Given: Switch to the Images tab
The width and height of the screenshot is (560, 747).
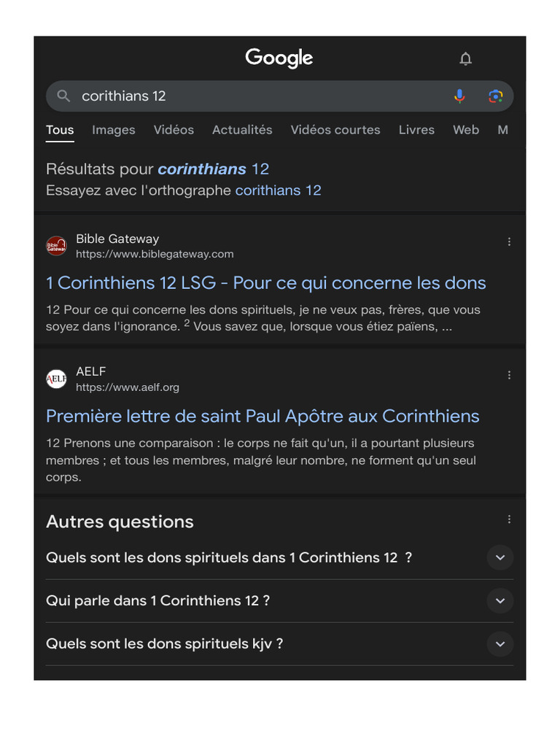Looking at the screenshot, I should pyautogui.click(x=114, y=130).
